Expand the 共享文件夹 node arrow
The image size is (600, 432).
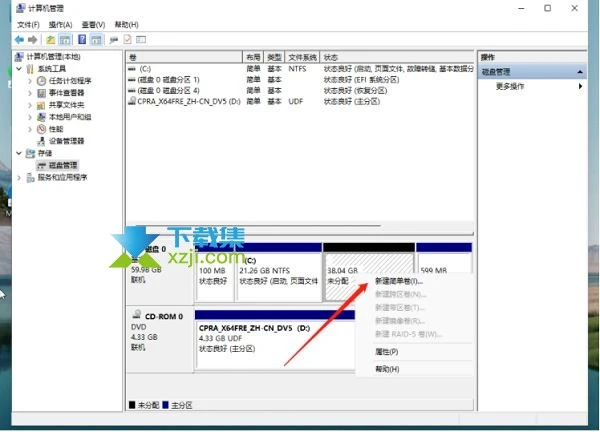click(x=30, y=105)
